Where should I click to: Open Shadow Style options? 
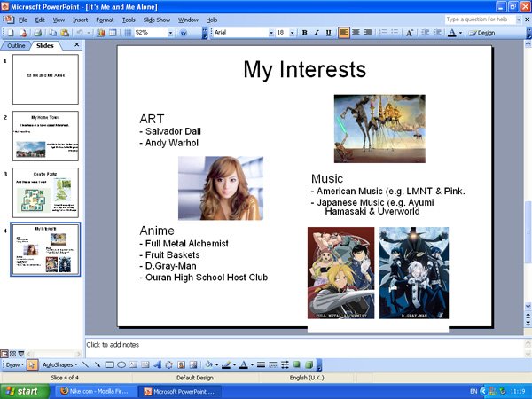click(x=297, y=364)
